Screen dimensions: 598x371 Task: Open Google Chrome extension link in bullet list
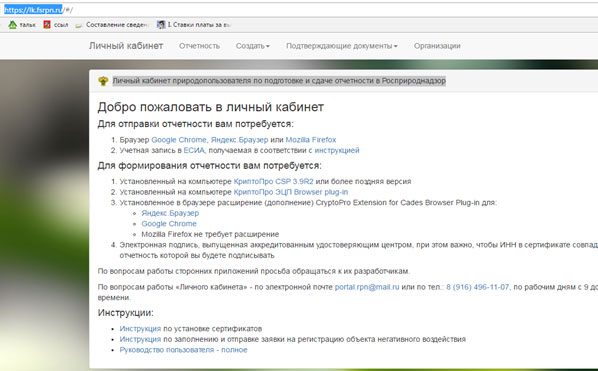tap(169, 223)
